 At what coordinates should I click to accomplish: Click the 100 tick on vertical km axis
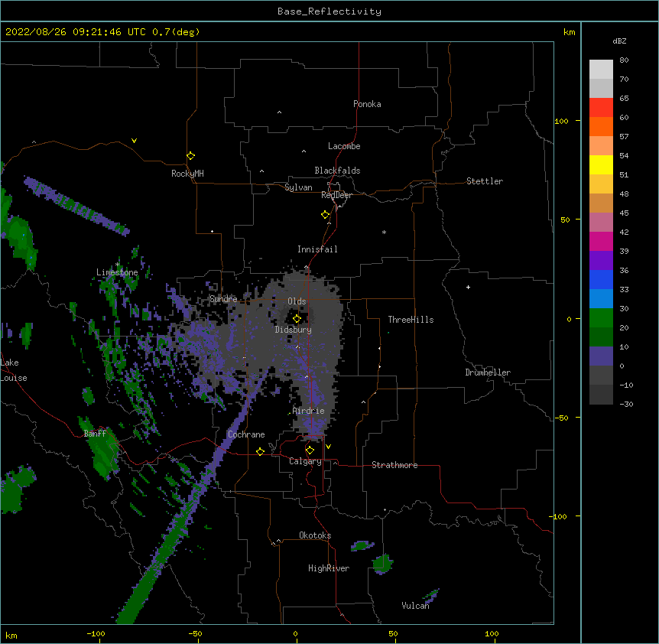coord(561,121)
